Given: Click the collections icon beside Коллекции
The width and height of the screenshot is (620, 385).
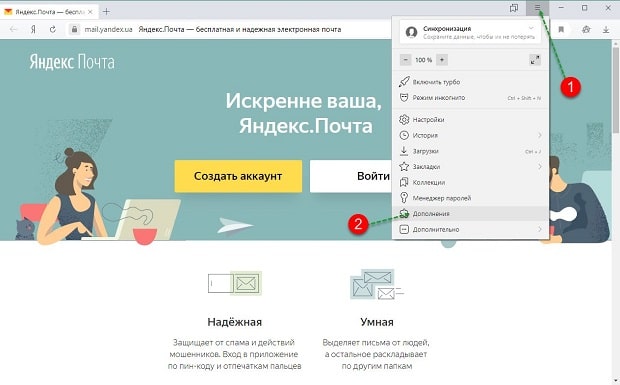Looking at the screenshot, I should click(404, 182).
